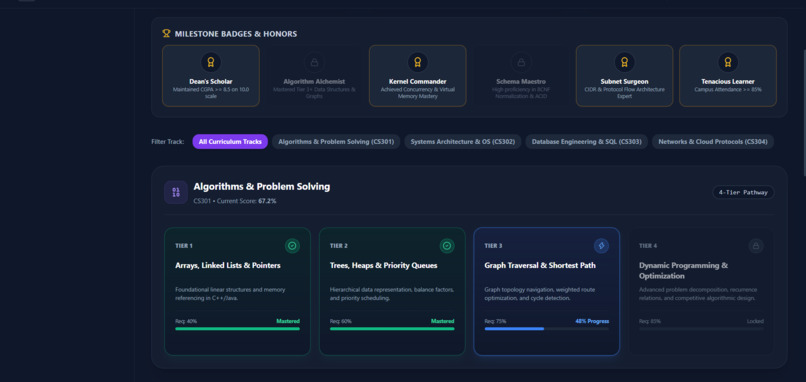Viewport: 806px width, 382px height.
Task: Click the 'Campus Attendance >= 85%' text
Action: coord(728,89)
